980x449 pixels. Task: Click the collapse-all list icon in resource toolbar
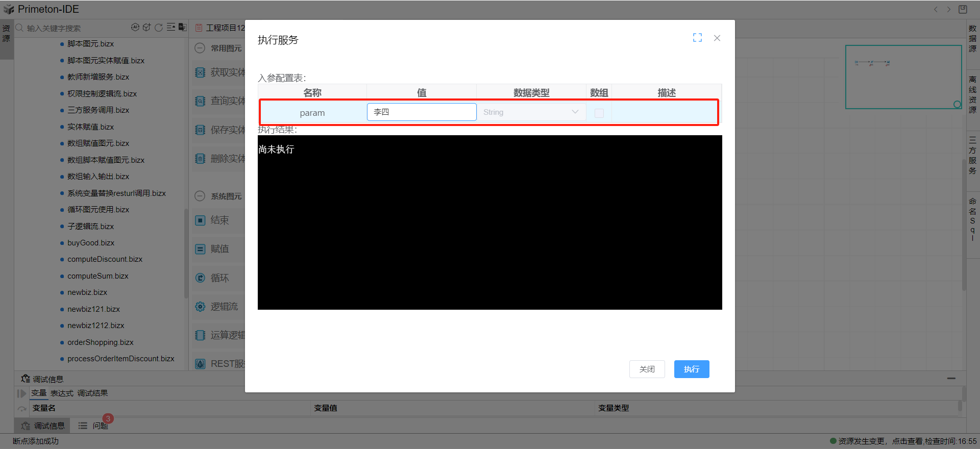(x=171, y=28)
